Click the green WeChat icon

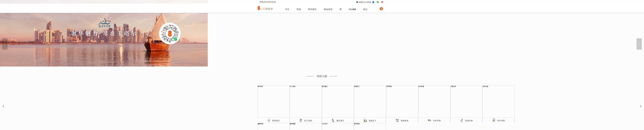(378, 2)
